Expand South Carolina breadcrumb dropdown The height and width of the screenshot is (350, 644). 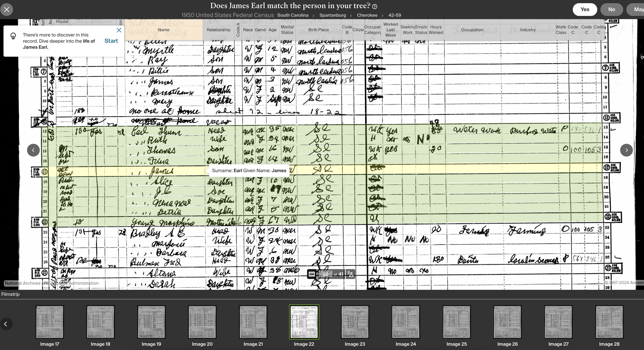[x=292, y=15]
